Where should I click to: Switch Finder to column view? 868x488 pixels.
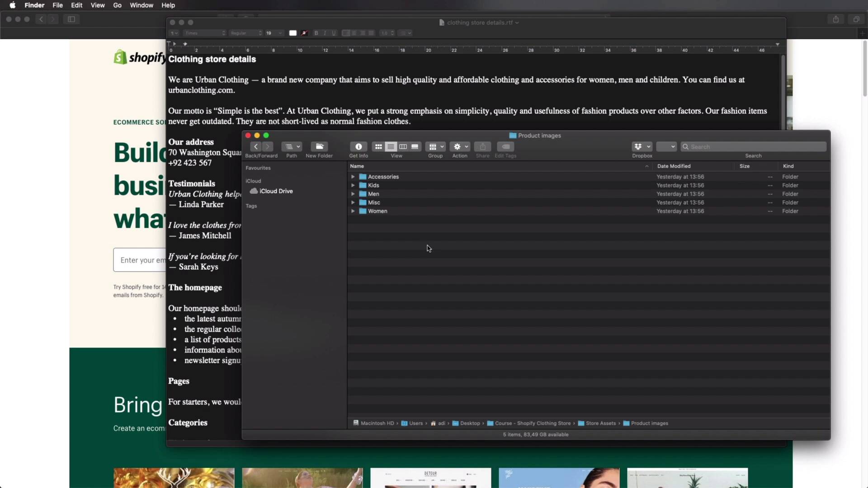click(x=403, y=147)
